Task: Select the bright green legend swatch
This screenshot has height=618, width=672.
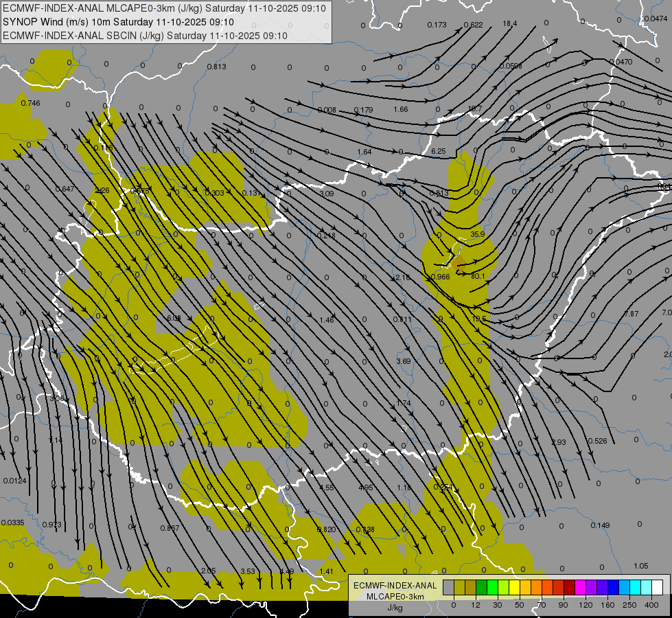Action: [492, 587]
